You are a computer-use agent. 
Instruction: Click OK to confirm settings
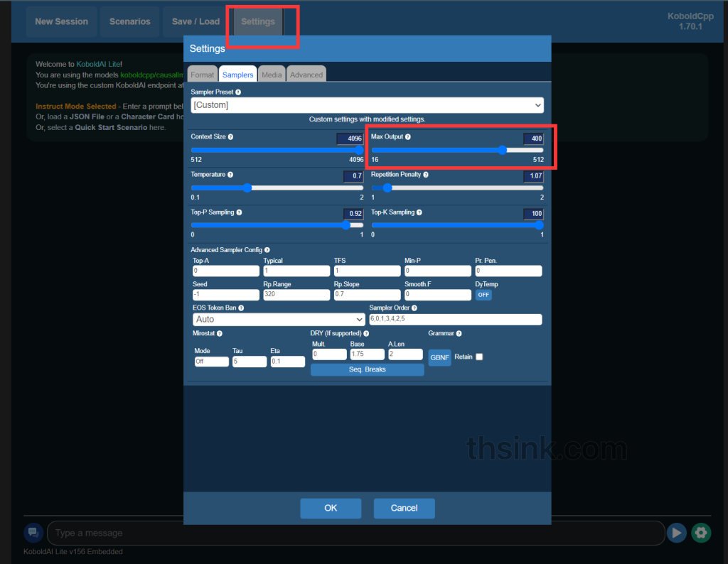pyautogui.click(x=331, y=508)
